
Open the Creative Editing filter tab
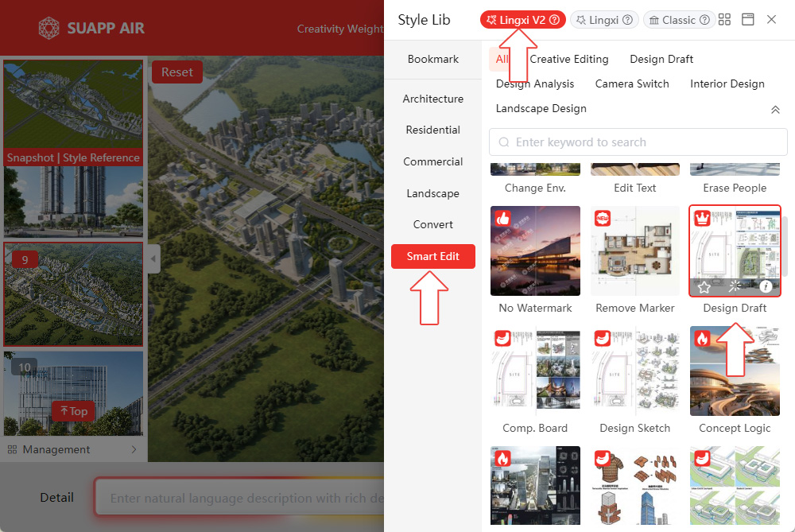click(568, 59)
